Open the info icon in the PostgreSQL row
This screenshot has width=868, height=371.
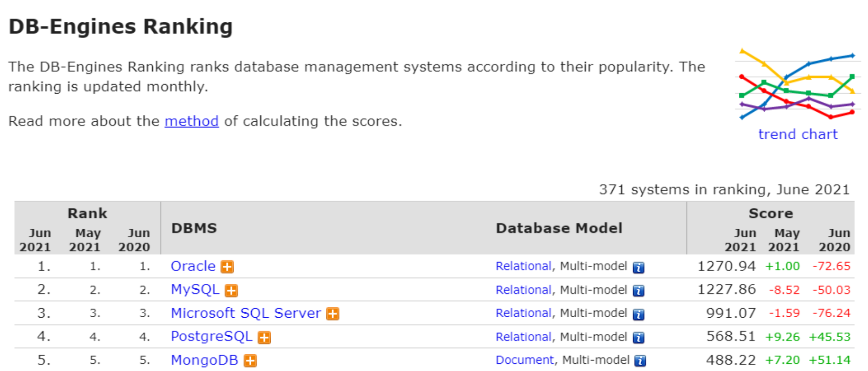[x=639, y=338]
